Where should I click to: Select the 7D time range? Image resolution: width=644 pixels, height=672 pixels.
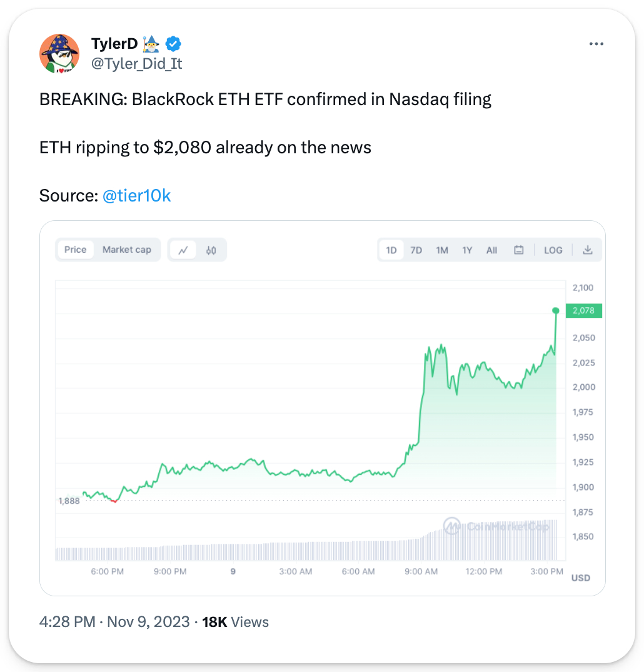click(416, 250)
